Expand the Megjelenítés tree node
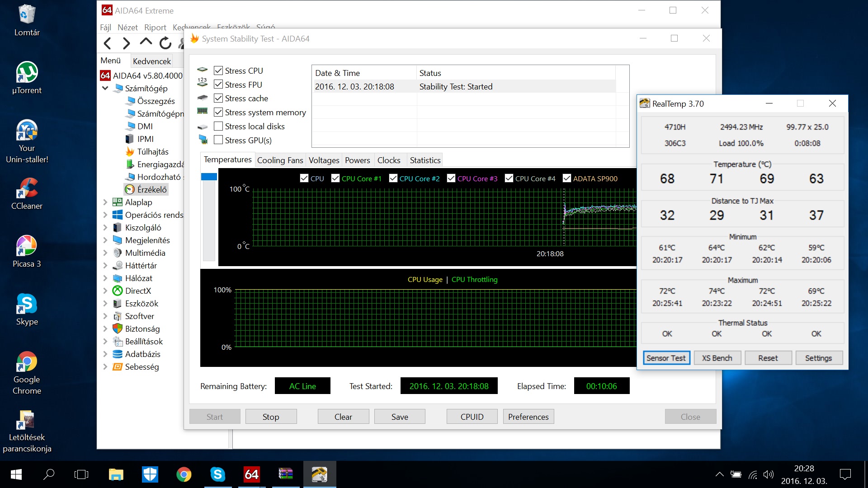The image size is (868, 488). tap(105, 240)
